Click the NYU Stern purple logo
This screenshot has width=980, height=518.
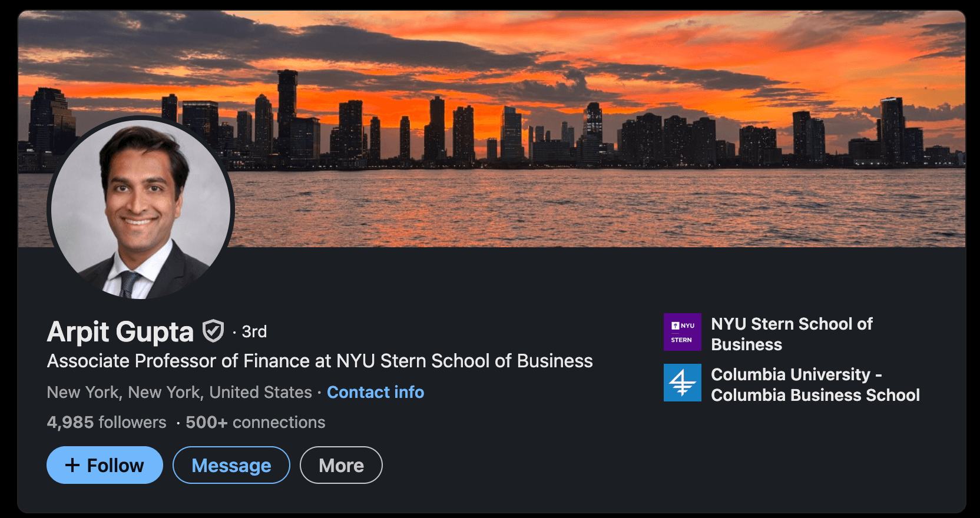pyautogui.click(x=683, y=332)
